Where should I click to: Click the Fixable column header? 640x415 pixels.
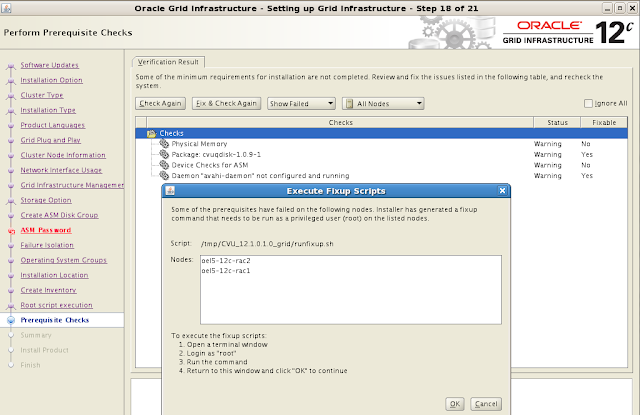(x=604, y=122)
